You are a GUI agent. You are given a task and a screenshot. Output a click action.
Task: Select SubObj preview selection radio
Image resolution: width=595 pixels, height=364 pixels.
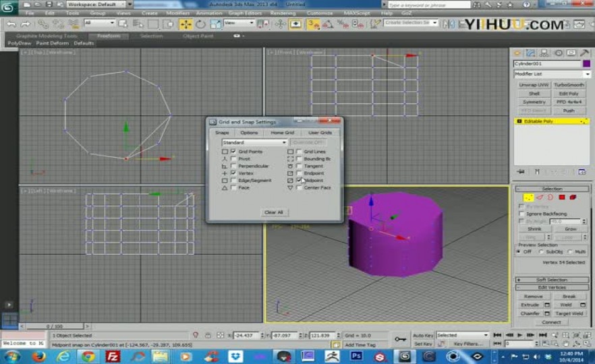[542, 252]
